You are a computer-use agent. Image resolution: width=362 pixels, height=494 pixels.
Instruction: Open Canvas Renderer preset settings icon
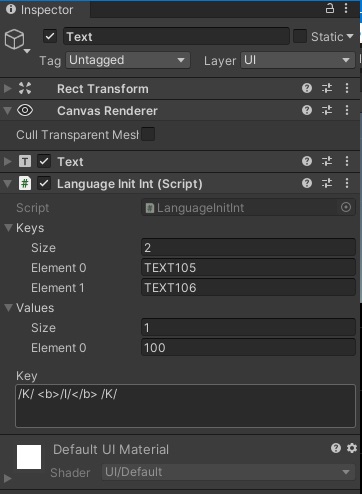327,110
